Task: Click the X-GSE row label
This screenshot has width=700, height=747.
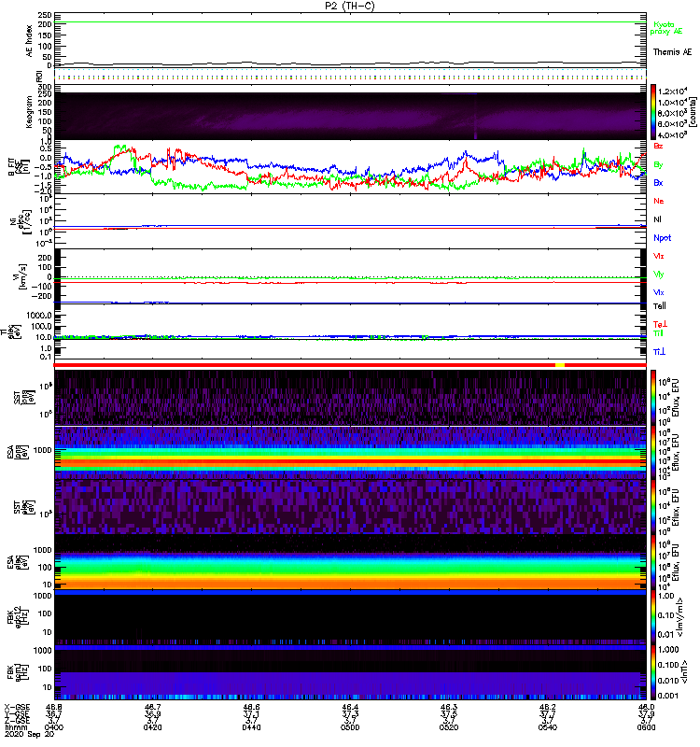Action: (x=17, y=707)
